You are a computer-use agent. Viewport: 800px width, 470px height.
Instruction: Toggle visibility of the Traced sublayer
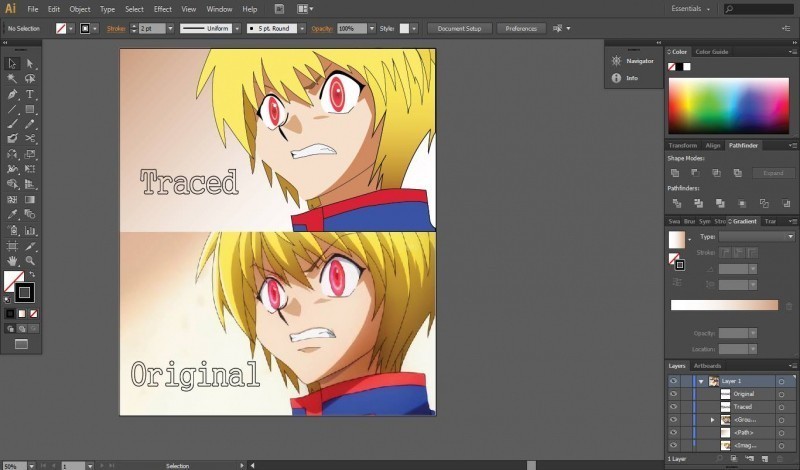tap(673, 407)
